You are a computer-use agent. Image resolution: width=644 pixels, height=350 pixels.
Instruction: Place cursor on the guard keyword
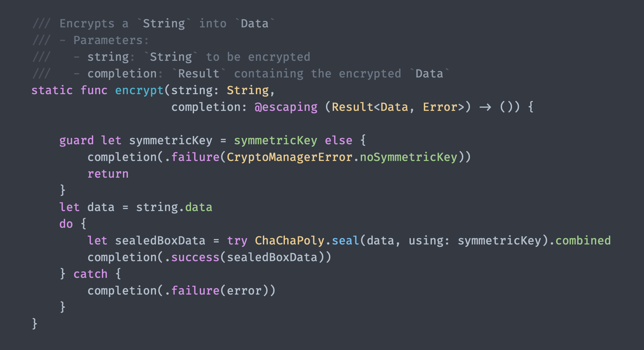(76, 141)
